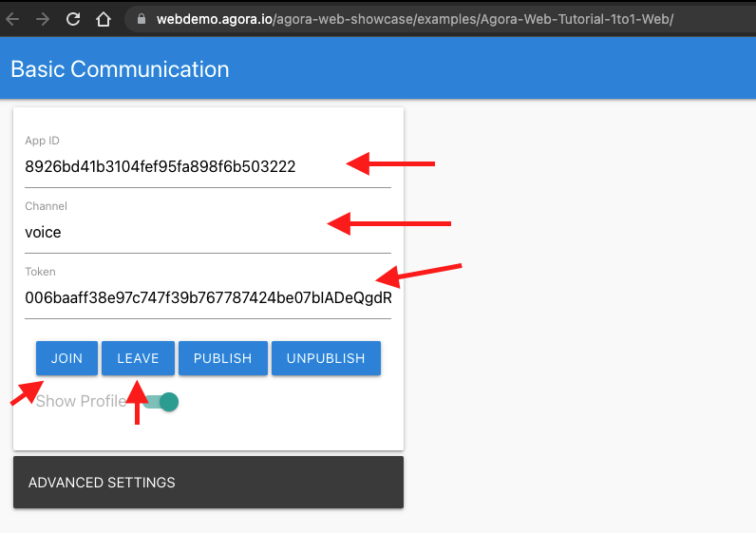
Task: Expand the ADVANCED SETTINGS panel
Action: [208, 483]
